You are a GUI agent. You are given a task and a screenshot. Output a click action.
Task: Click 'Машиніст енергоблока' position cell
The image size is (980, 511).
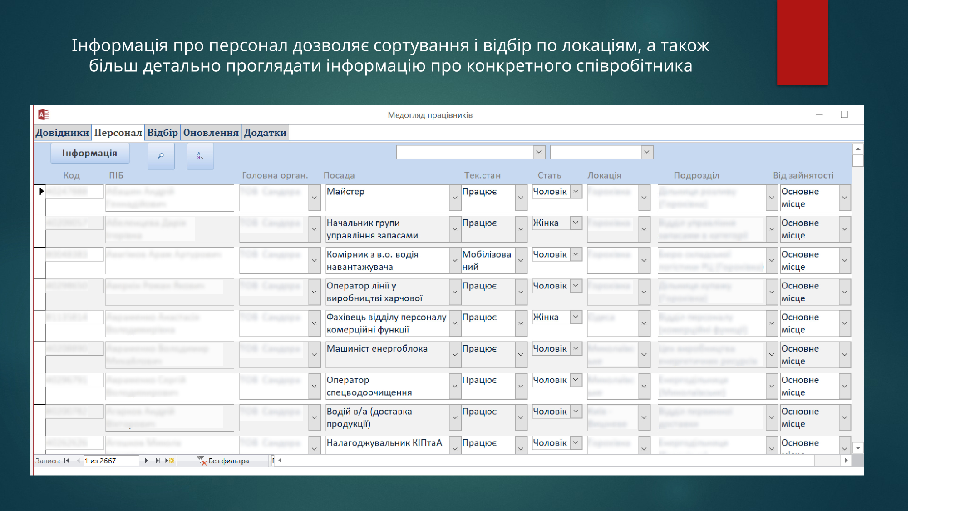pos(388,355)
